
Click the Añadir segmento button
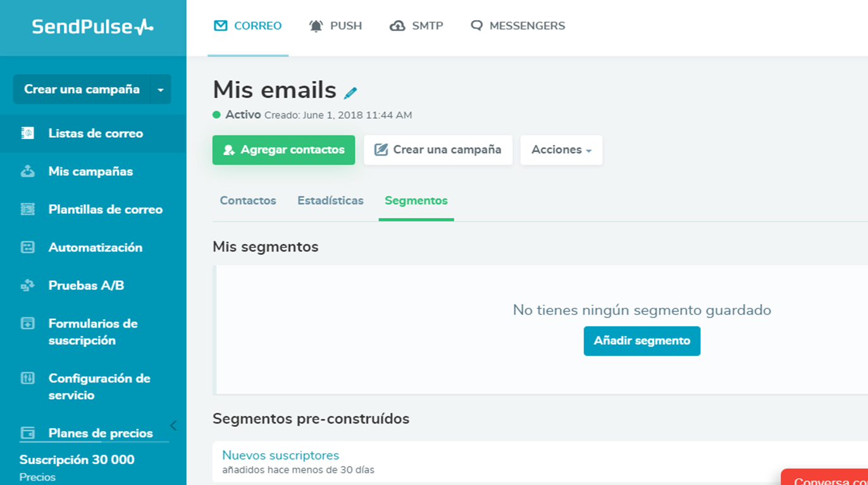pyautogui.click(x=642, y=341)
